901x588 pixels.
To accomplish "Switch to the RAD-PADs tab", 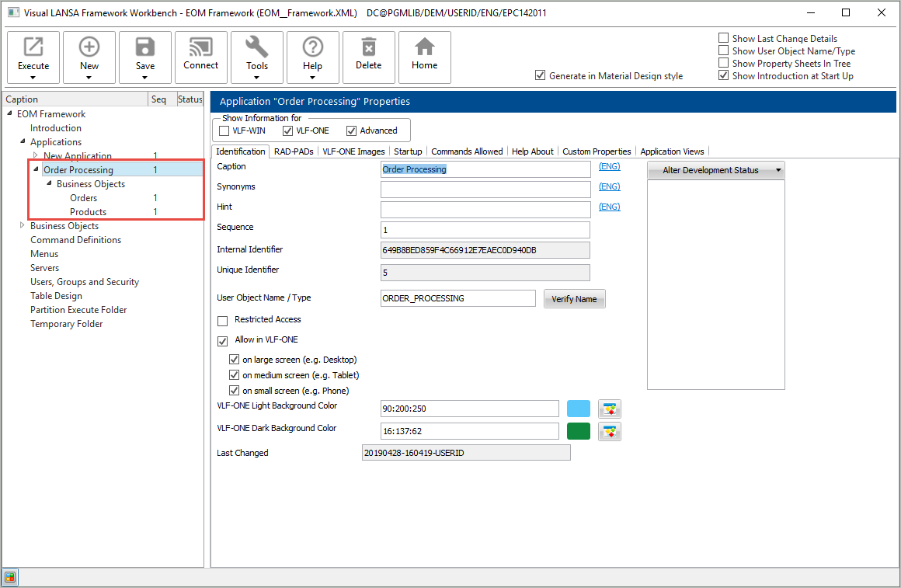I will (294, 151).
